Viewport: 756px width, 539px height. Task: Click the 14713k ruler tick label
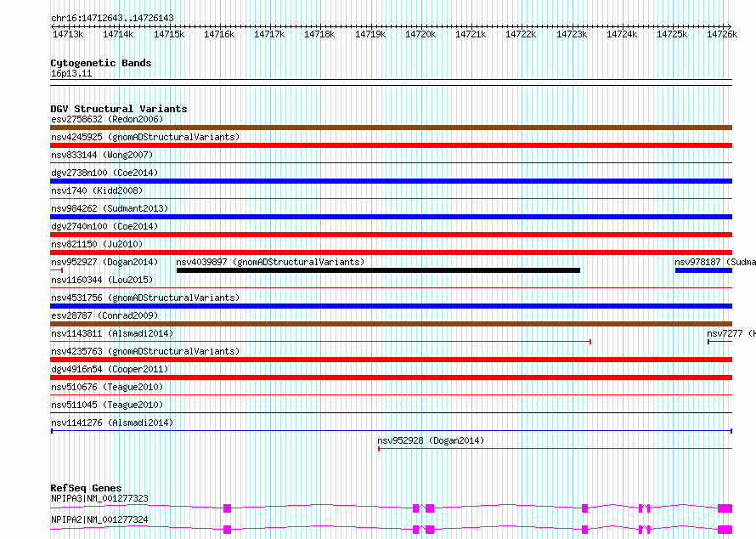68,34
